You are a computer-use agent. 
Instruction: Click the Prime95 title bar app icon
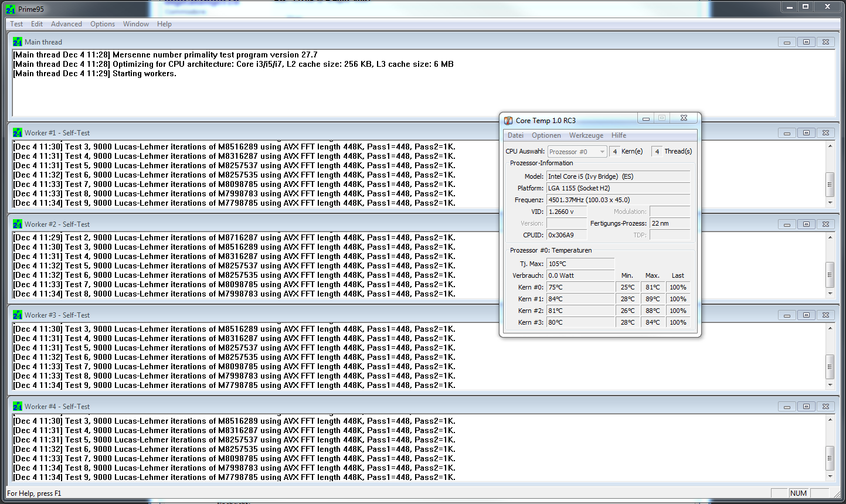[x=11, y=9]
